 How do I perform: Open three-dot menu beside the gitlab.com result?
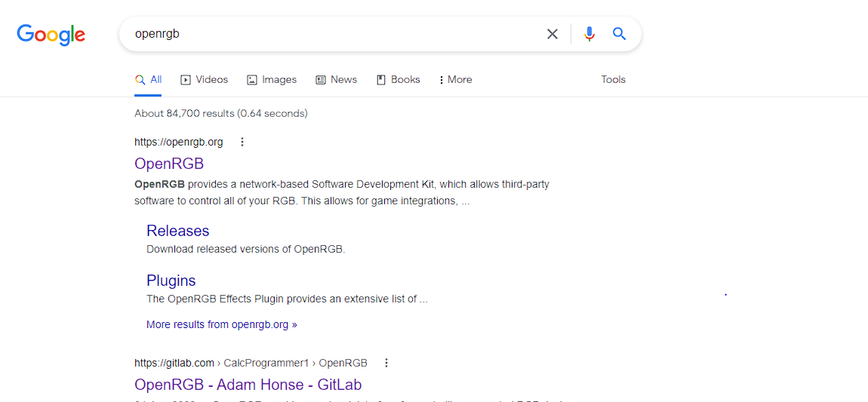tap(386, 364)
